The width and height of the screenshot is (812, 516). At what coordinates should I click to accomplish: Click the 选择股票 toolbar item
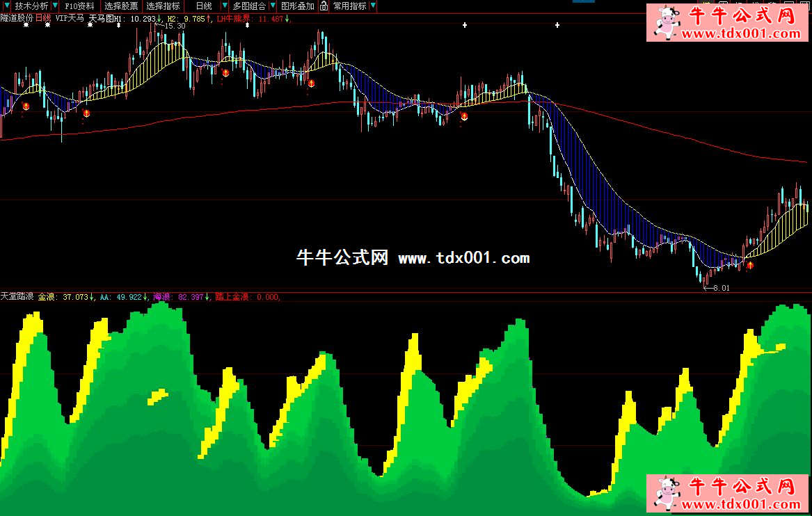[x=121, y=6]
